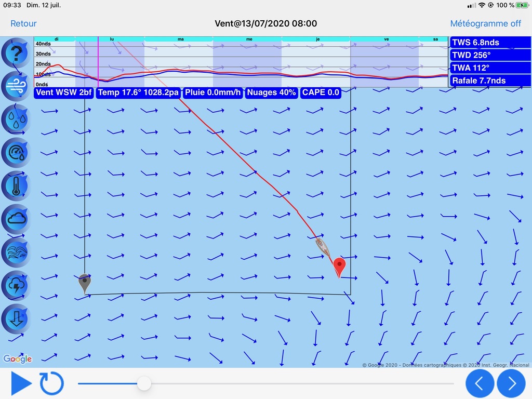
Task: Tap Retour to go back
Action: pyautogui.click(x=23, y=23)
